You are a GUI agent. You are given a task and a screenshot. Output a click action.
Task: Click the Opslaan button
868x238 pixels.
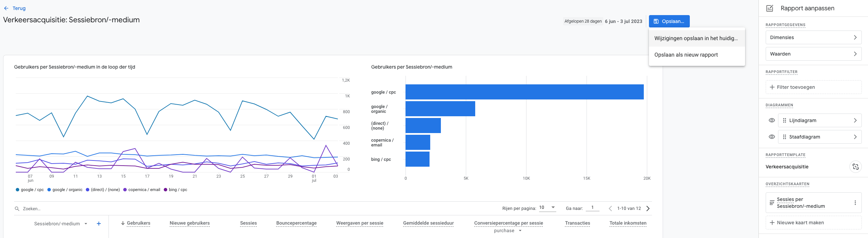pos(669,21)
